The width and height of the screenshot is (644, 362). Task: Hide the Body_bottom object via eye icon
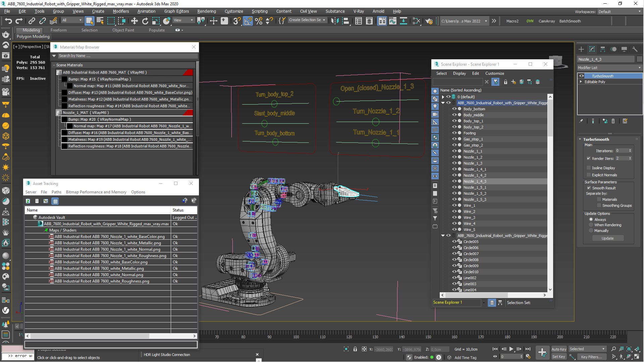tap(454, 109)
